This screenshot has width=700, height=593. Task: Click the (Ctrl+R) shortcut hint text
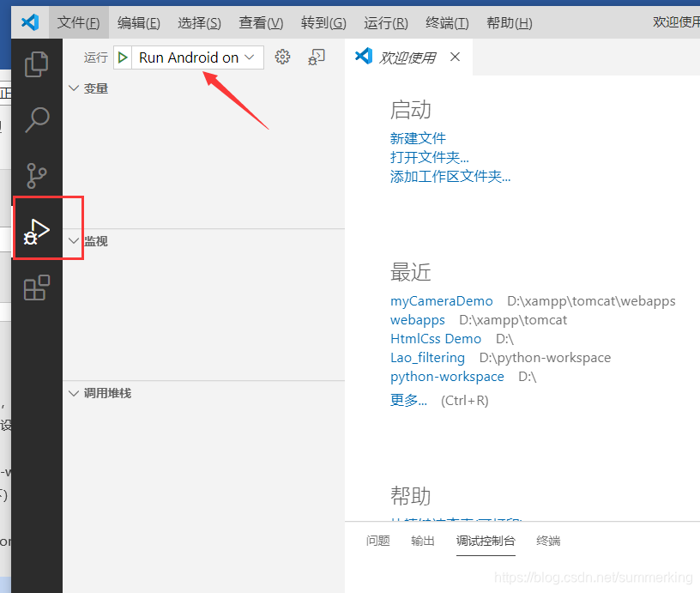tap(465, 401)
